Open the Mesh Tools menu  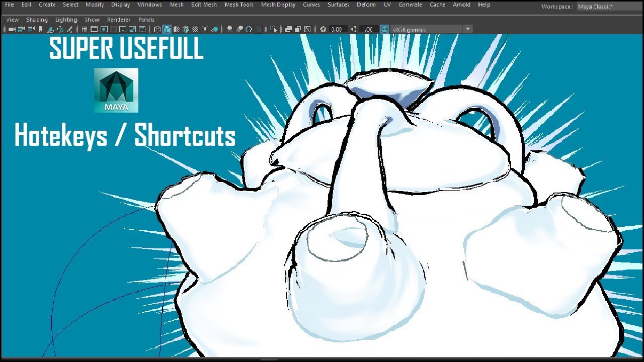pyautogui.click(x=239, y=5)
